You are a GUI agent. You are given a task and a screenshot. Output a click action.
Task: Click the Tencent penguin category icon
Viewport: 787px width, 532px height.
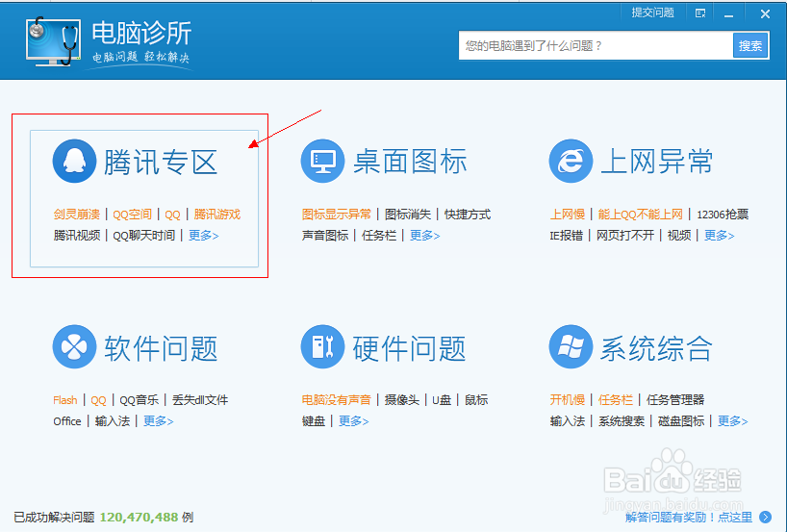(x=74, y=161)
